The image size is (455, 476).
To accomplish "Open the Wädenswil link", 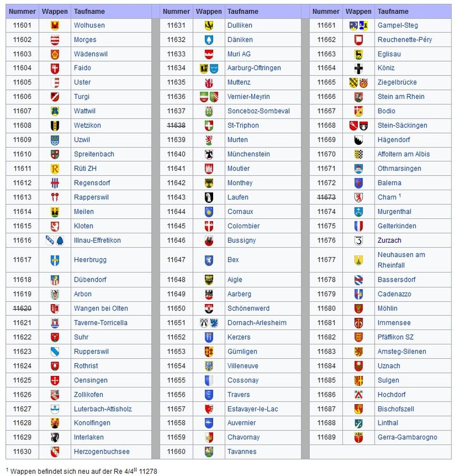I will 90,54.
